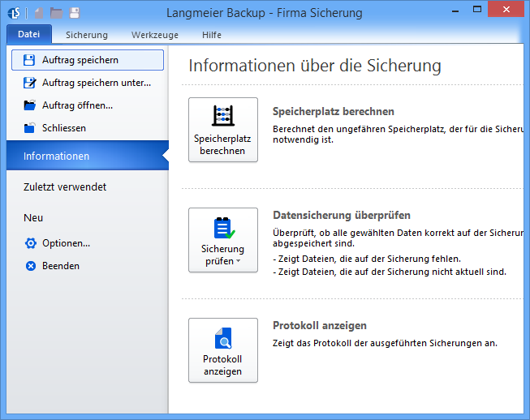
Task: Click the save disk quick-access icon
Action: coord(74,13)
